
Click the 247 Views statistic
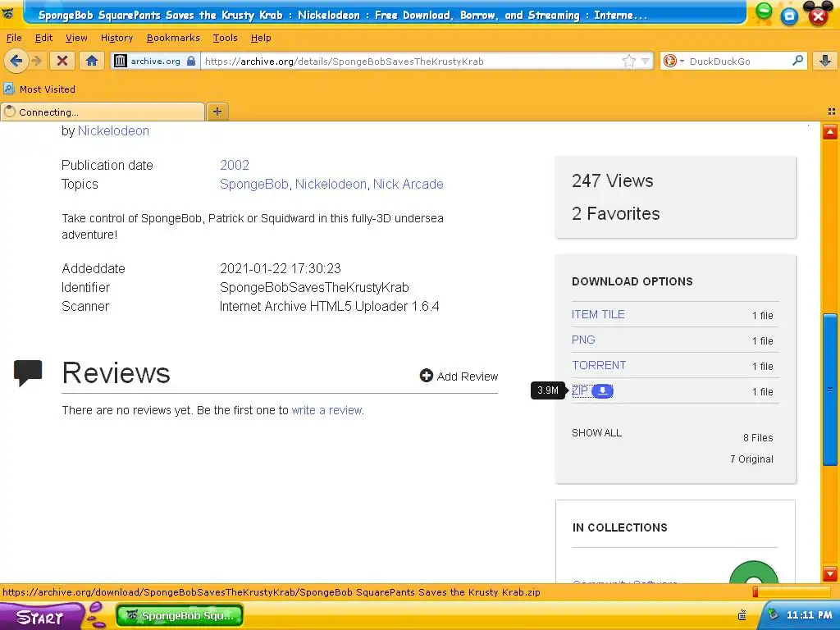612,180
